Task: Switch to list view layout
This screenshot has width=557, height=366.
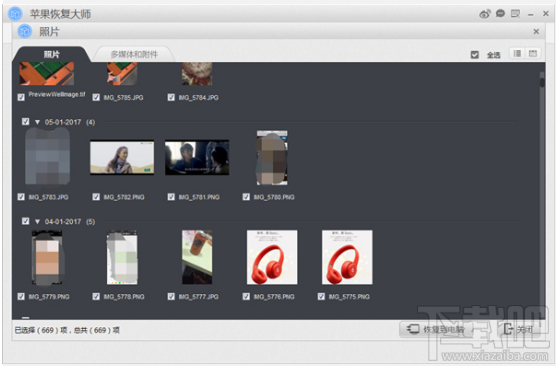Action: (517, 53)
